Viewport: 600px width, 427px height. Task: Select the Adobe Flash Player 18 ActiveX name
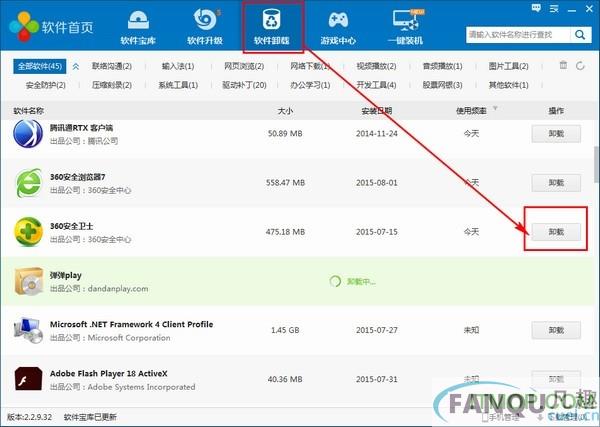(109, 373)
